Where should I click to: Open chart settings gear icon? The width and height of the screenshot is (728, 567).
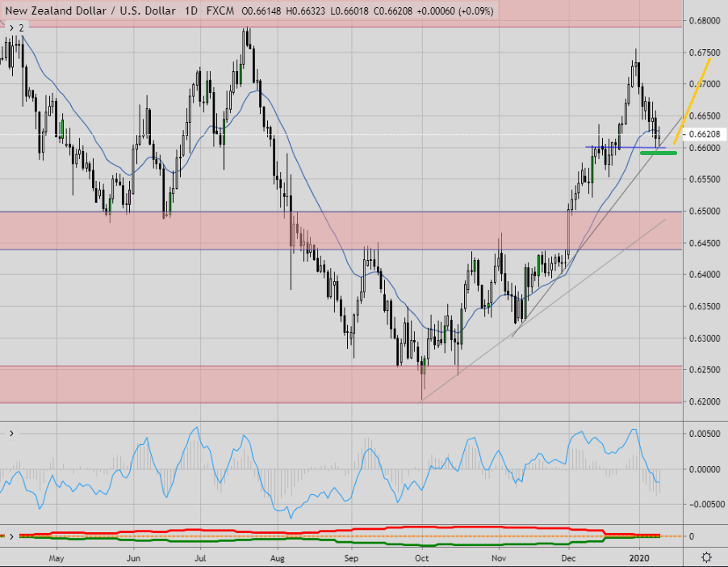706,557
